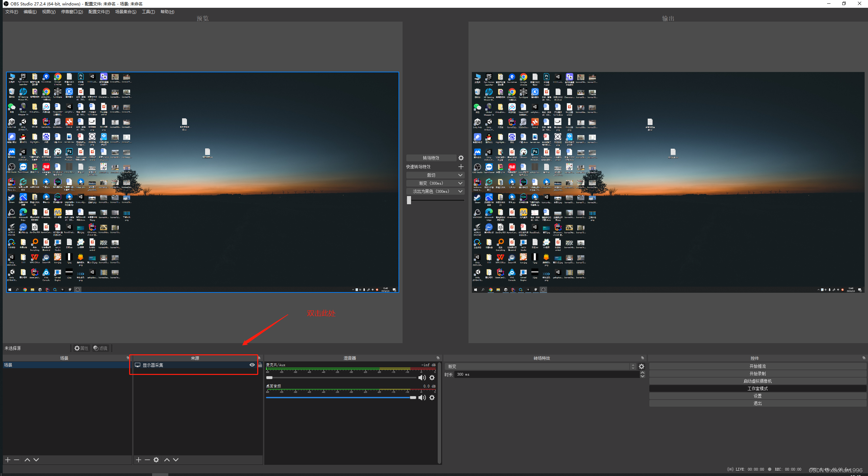The height and width of the screenshot is (476, 868).
Task: Add a new scene with plus icon
Action: (8, 460)
